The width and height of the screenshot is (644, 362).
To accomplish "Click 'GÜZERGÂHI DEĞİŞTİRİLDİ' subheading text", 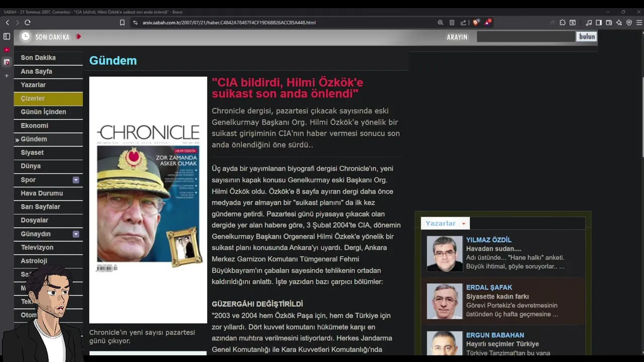I will pyautogui.click(x=257, y=304).
